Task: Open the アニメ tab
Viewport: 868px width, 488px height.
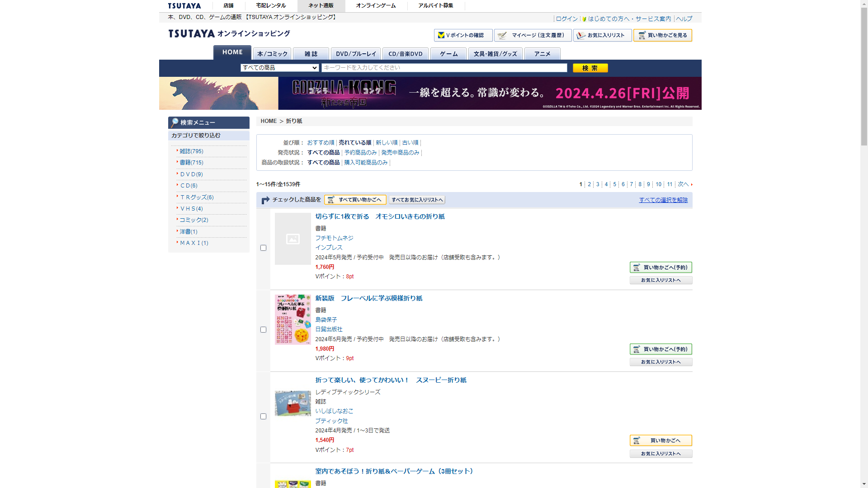Action: click(x=542, y=54)
